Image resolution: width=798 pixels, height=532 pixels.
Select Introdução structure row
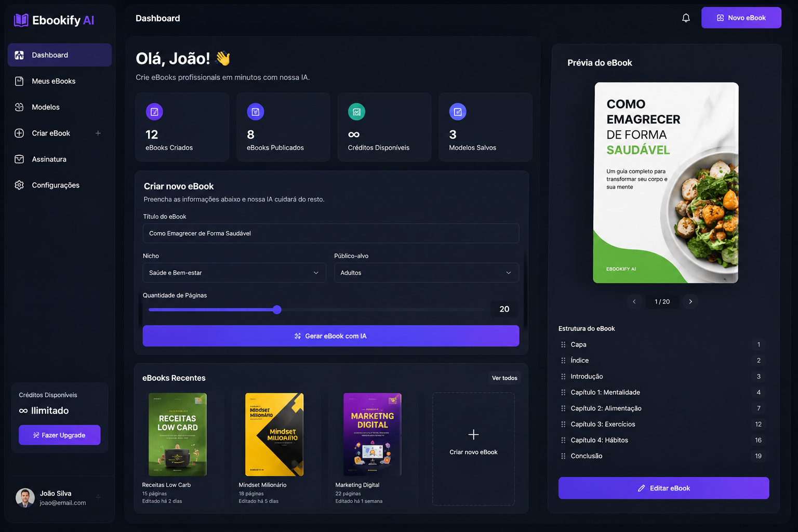tap(664, 377)
